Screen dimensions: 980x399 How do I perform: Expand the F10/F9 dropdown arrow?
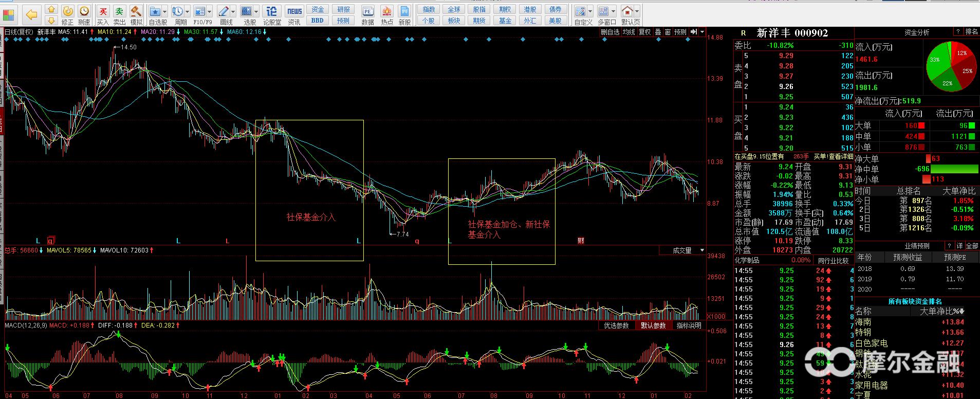tap(210, 11)
